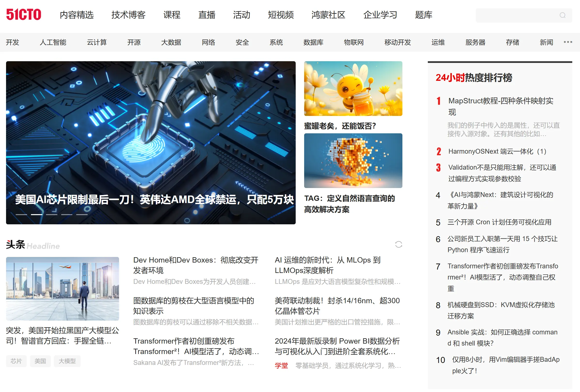580x392 pixels.
Task: Click the 51CTO logo
Action: point(24,15)
